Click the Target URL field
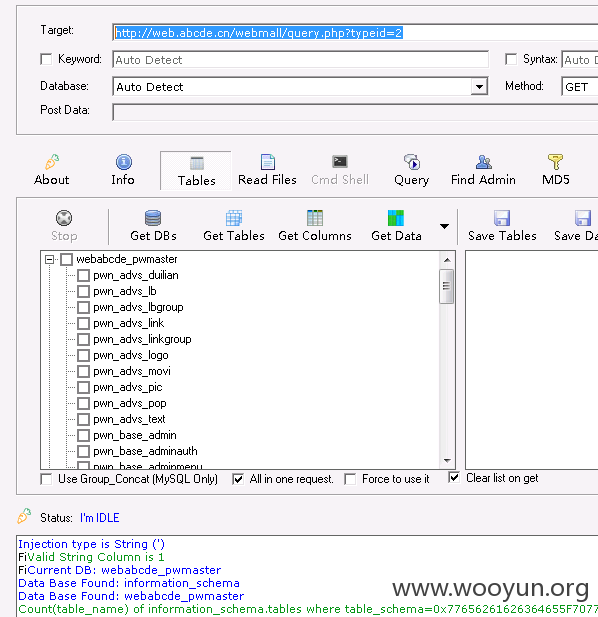Viewport: 598px width, 617px height. click(x=355, y=33)
